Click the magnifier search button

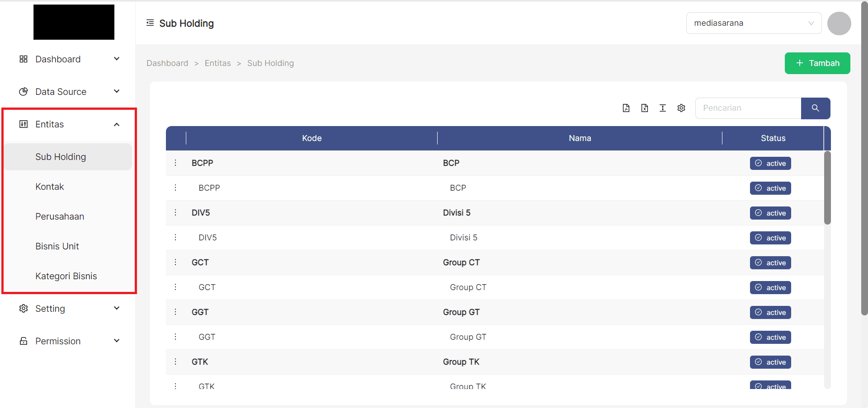tap(815, 108)
